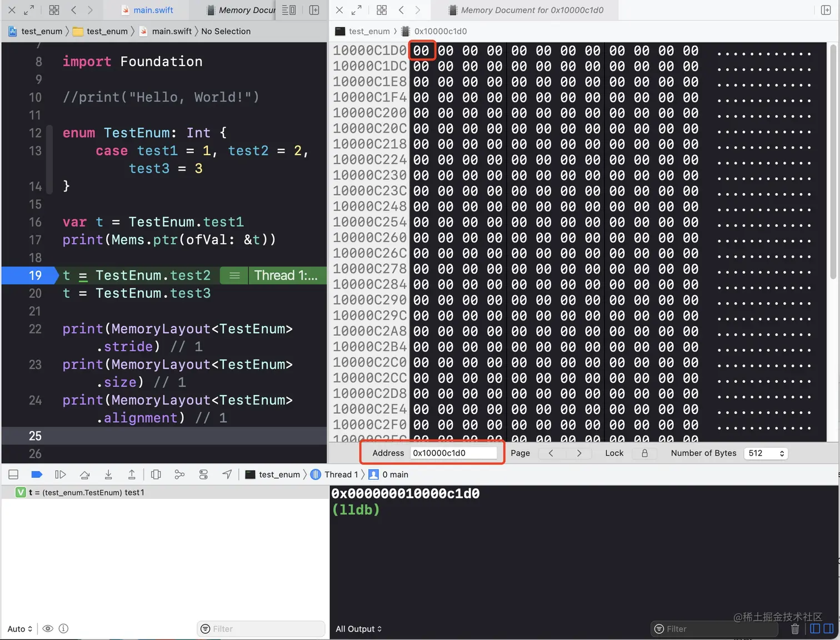Open editor options lines menu
Viewport: 840px width, 640px height.
coord(288,10)
